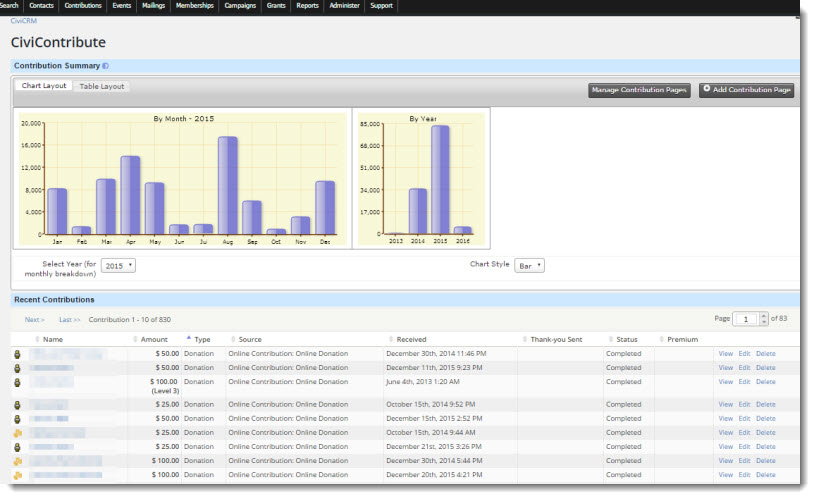Sort by Thank-you Sent column header

556,339
